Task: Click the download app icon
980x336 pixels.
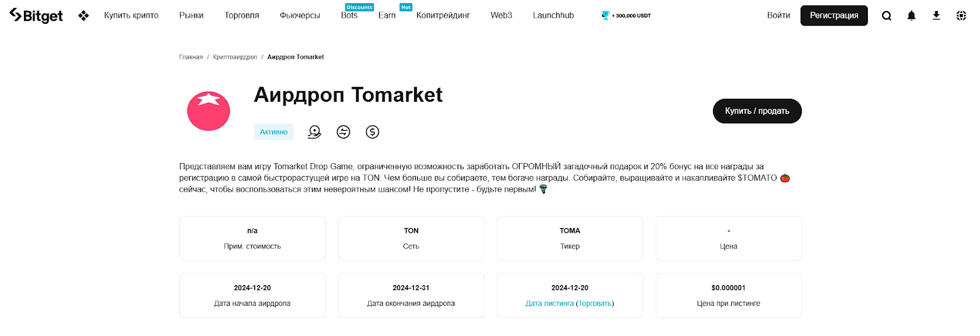Action: 936,16
